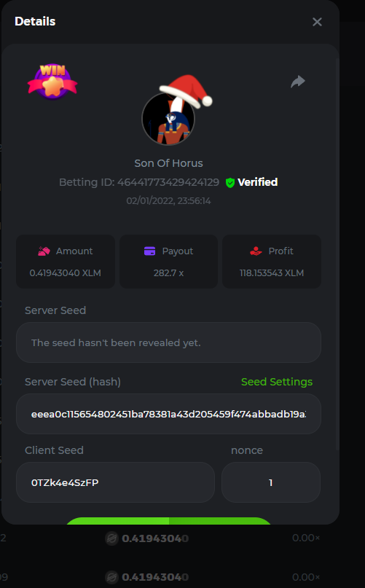The image size is (365, 588).
Task: Click the Santa hat on avatar
Action: (x=187, y=90)
